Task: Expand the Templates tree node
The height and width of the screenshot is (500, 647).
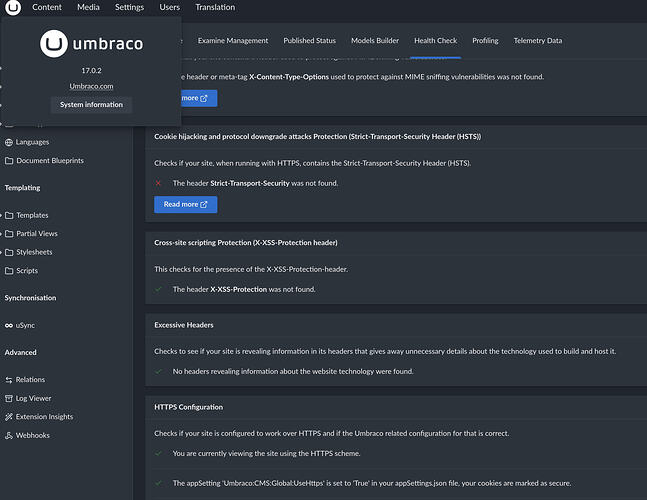Action: click(1, 215)
